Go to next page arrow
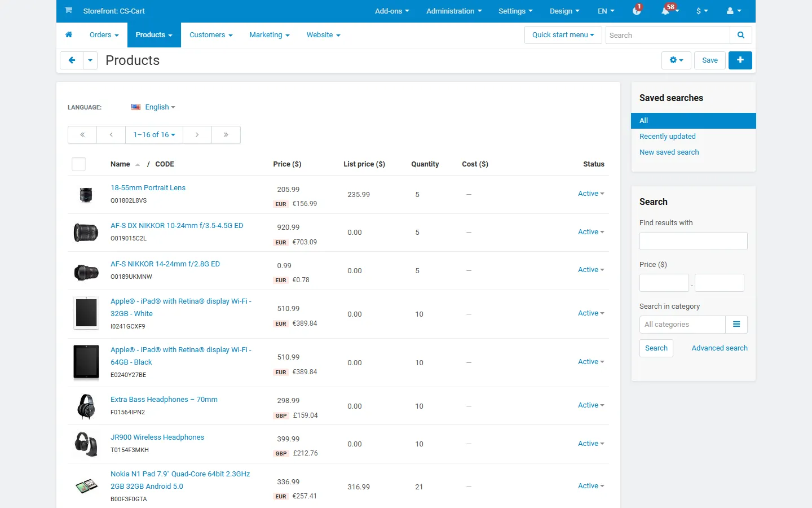This screenshot has height=508, width=812. coord(197,135)
